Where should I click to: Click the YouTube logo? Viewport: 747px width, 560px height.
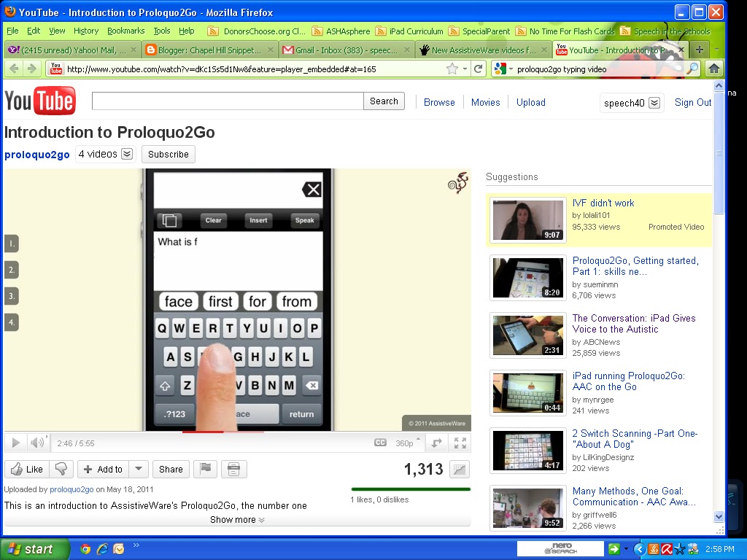(40, 101)
